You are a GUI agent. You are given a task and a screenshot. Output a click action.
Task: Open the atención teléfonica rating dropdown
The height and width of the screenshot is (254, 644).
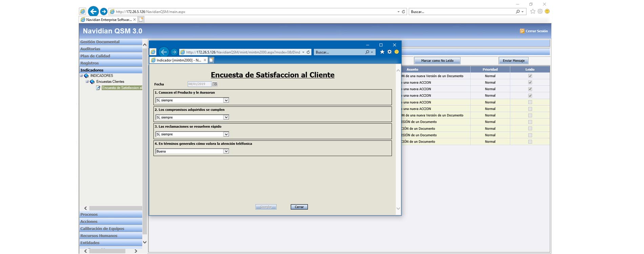pos(226,151)
